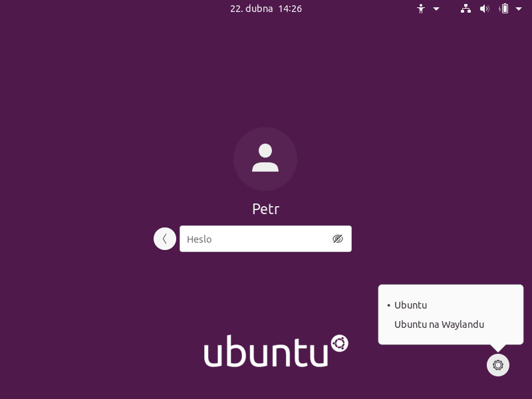Focus the Heslo password field
The image size is (532, 399).
[265, 239]
